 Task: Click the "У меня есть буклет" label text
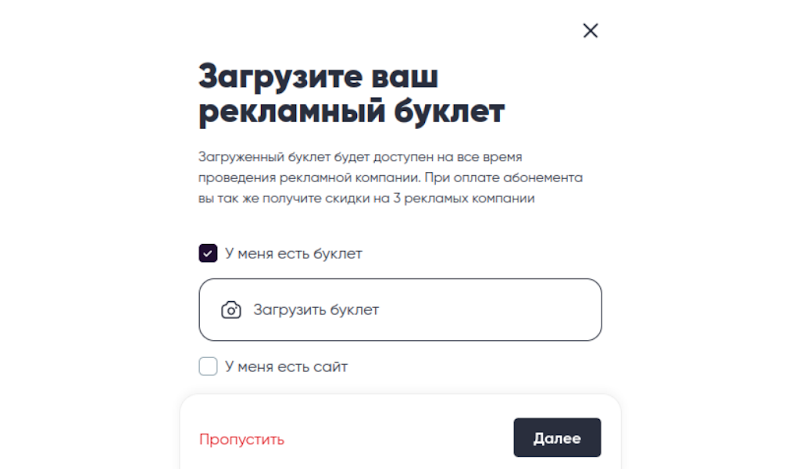(x=293, y=254)
